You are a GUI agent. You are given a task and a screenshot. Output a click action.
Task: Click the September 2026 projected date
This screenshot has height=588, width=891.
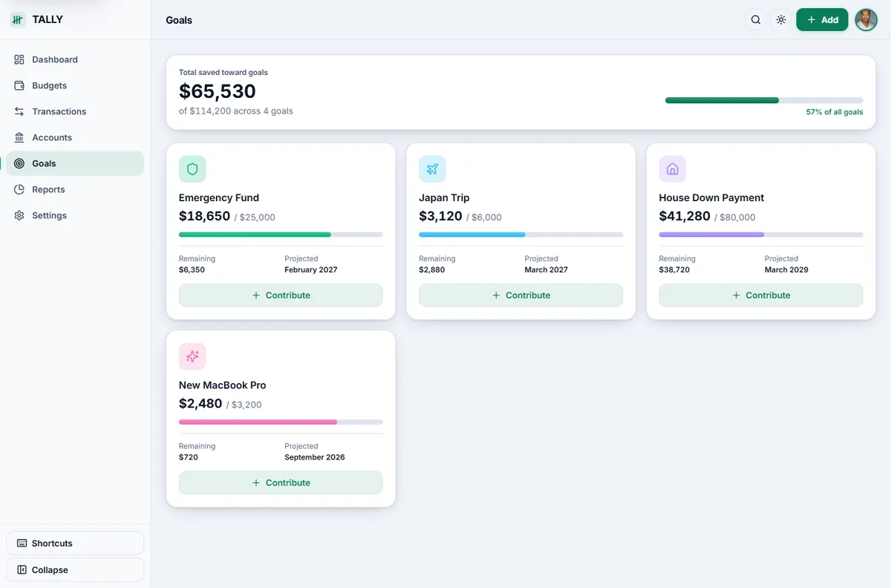315,457
